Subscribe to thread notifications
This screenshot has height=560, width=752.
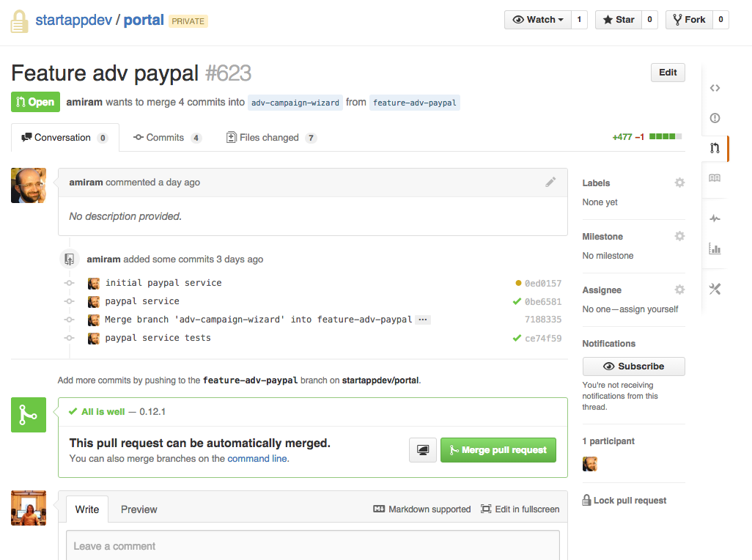(x=633, y=366)
